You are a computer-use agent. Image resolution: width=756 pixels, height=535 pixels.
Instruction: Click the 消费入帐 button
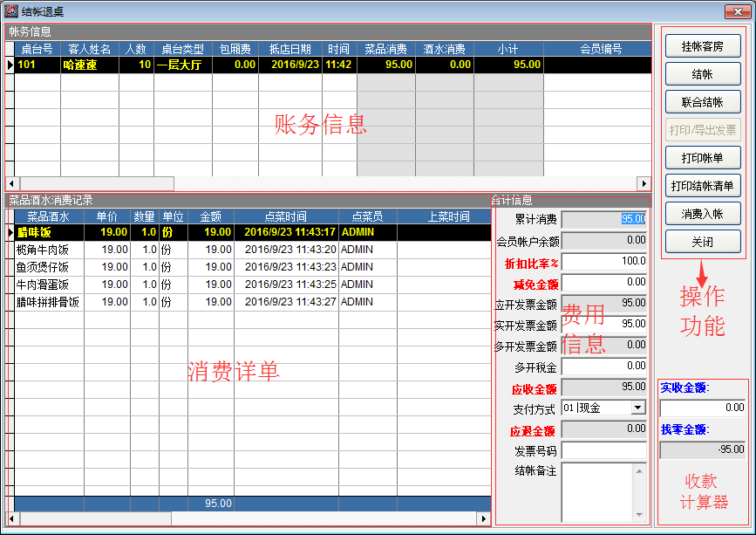click(703, 213)
